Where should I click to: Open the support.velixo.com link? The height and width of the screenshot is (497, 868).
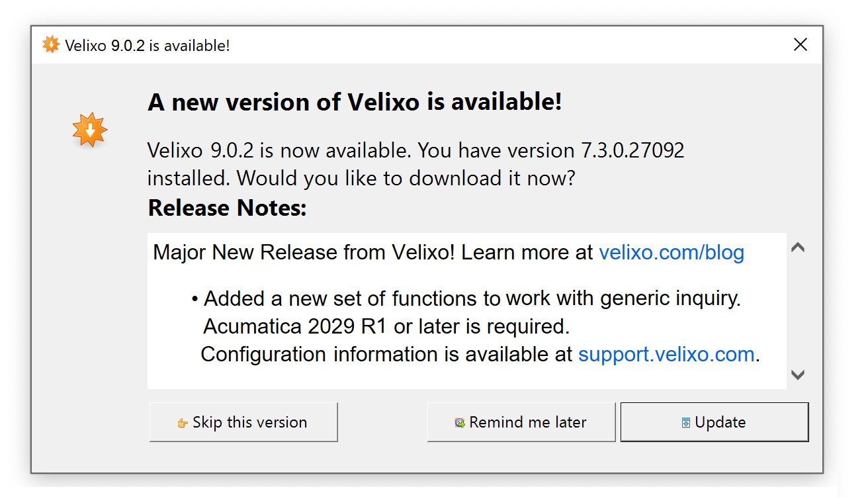point(666,354)
